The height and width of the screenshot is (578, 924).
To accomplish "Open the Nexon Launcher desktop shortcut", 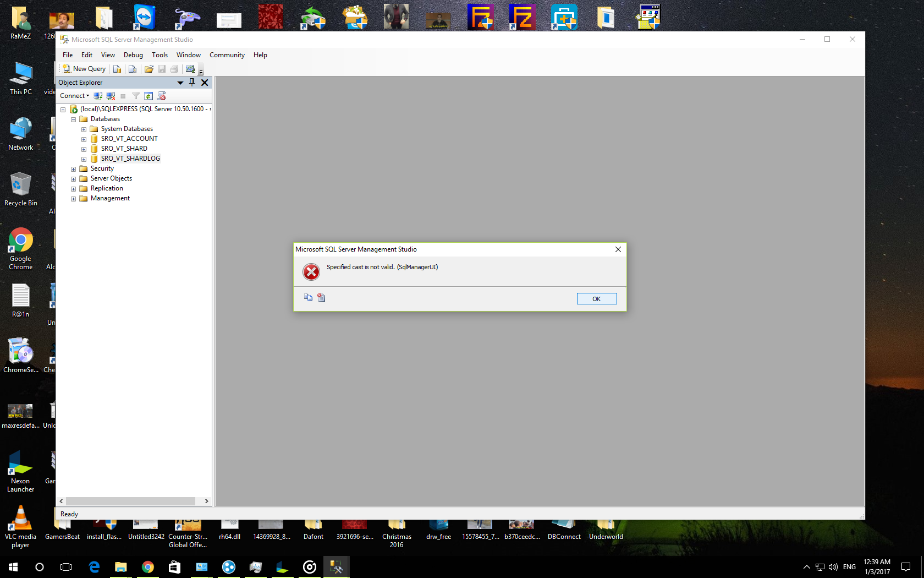I will [20, 472].
